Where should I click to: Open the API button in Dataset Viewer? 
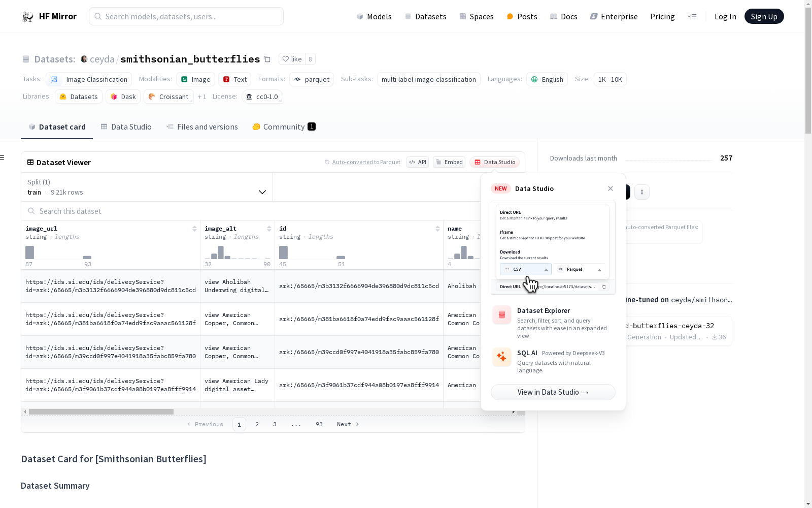[418, 162]
